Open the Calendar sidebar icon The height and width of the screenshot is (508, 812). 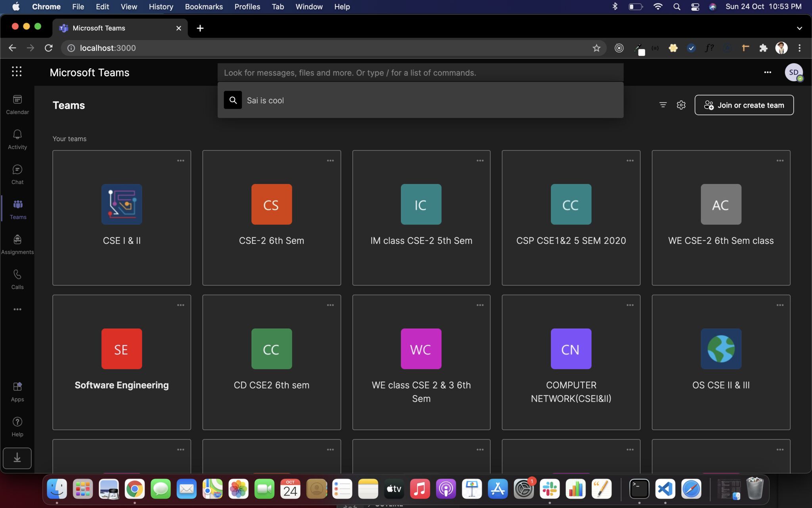tap(17, 104)
